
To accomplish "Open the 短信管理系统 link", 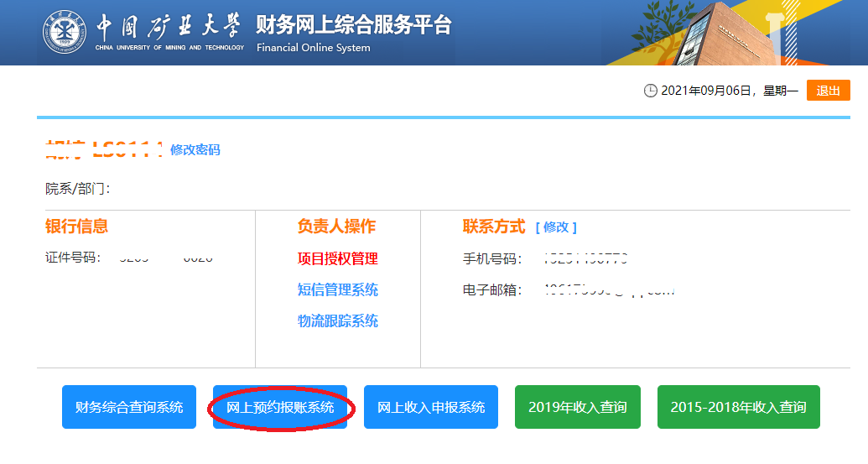I will point(337,289).
